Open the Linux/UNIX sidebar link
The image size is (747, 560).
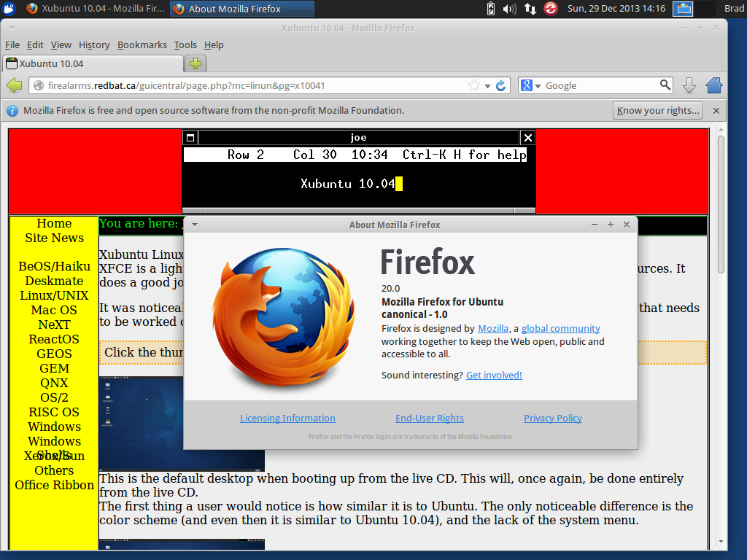[x=54, y=296]
